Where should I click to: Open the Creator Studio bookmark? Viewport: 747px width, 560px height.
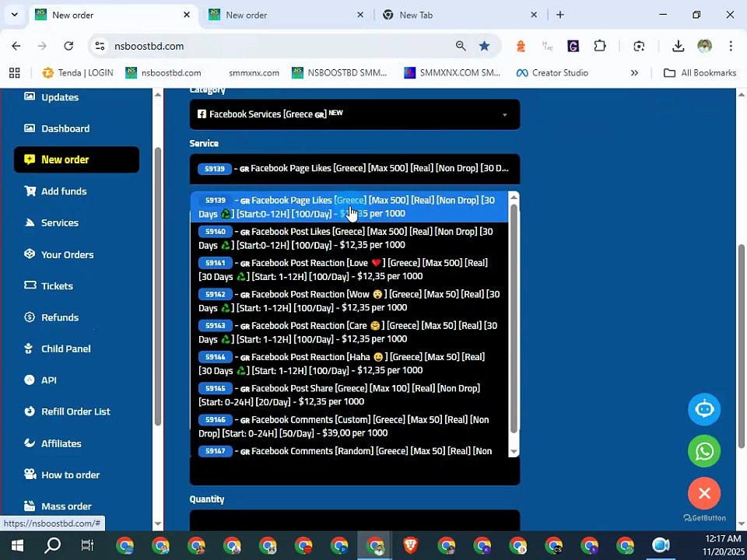(552, 73)
